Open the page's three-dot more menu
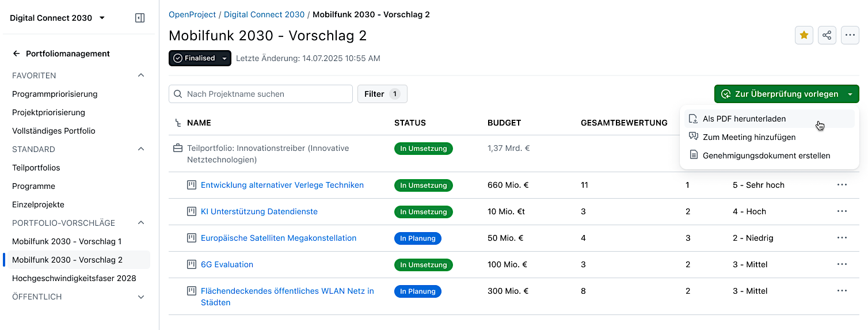 [850, 36]
